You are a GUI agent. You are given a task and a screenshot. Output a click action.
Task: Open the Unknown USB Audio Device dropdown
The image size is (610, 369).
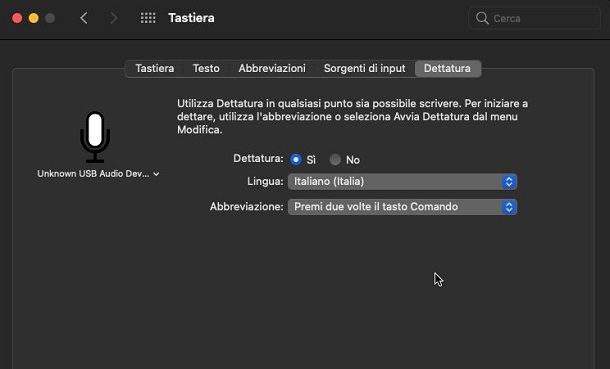click(x=98, y=174)
